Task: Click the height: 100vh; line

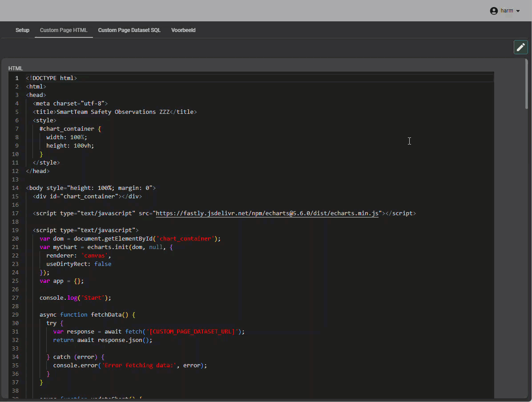Action: 70,146
